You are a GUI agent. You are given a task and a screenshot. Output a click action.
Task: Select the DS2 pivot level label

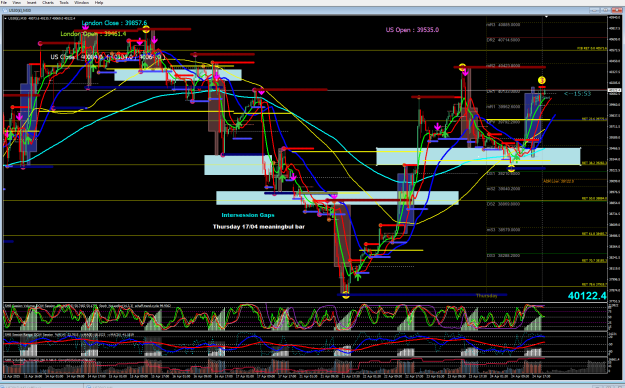pos(503,204)
